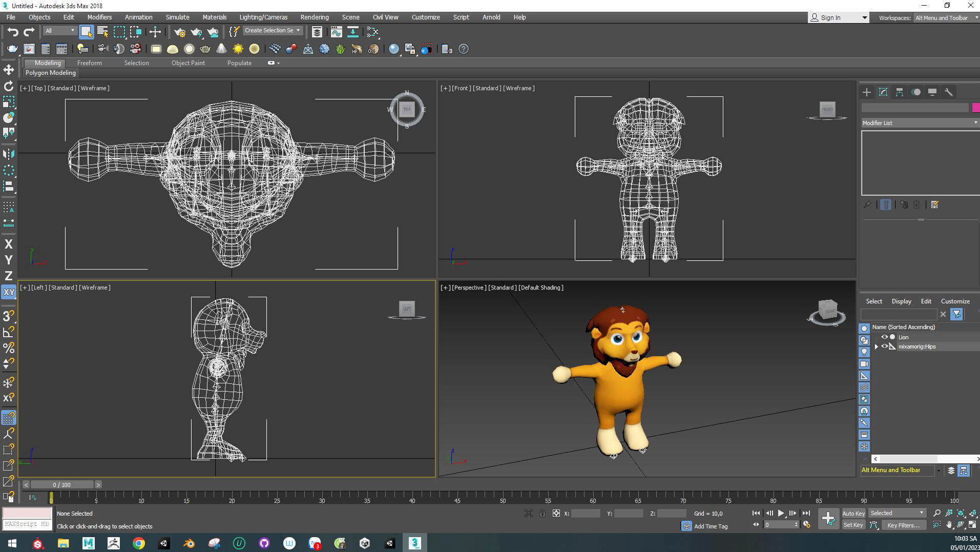
Task: Toggle Window/Crossing selection mode
Action: pyautogui.click(x=136, y=32)
